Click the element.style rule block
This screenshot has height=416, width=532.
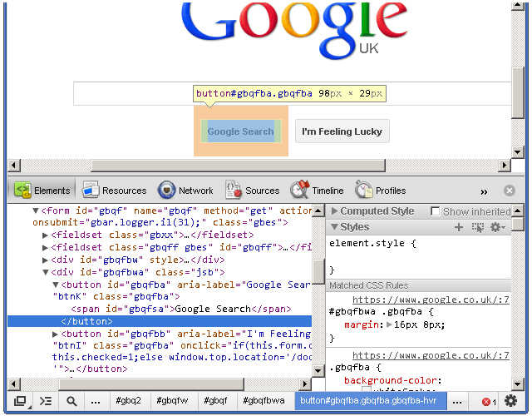click(419, 256)
